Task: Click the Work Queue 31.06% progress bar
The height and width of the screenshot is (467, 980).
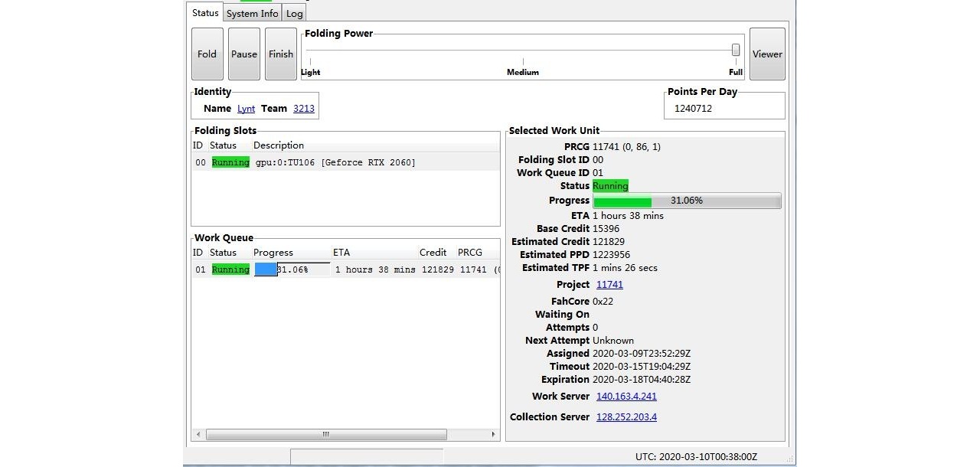Action: (x=292, y=269)
